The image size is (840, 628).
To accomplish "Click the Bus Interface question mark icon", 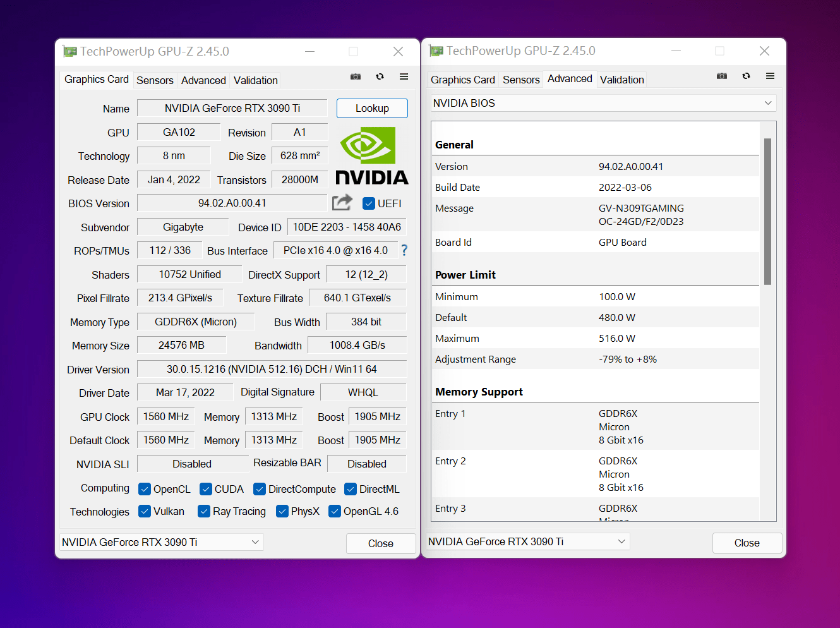I will (404, 250).
